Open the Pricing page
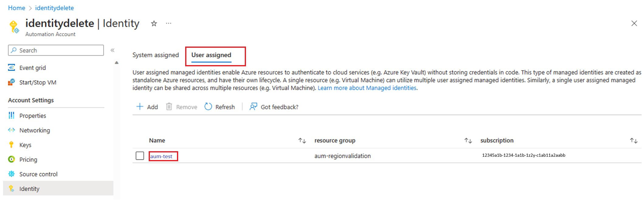The height and width of the screenshot is (202, 644). [28, 159]
